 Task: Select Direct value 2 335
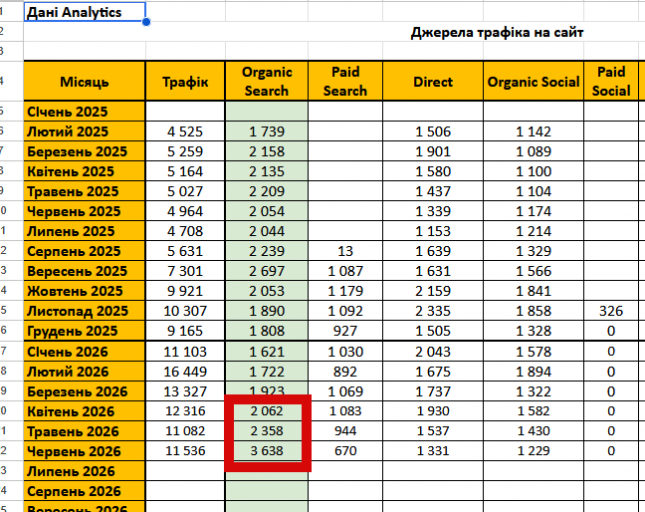[433, 311]
